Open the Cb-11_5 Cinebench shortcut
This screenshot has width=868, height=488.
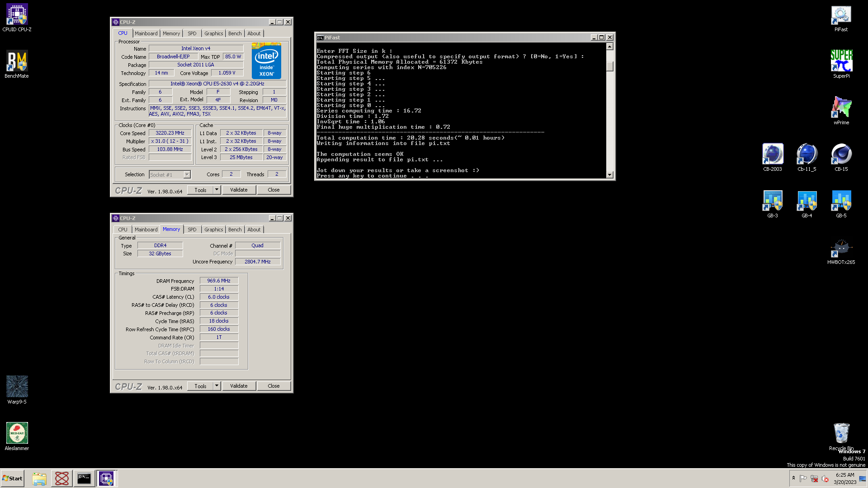807,157
